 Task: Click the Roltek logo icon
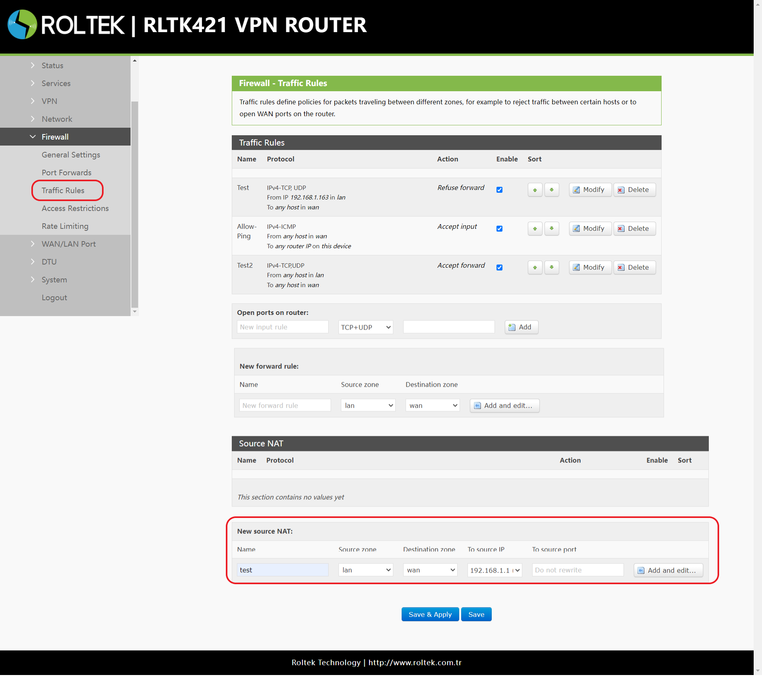(22, 25)
